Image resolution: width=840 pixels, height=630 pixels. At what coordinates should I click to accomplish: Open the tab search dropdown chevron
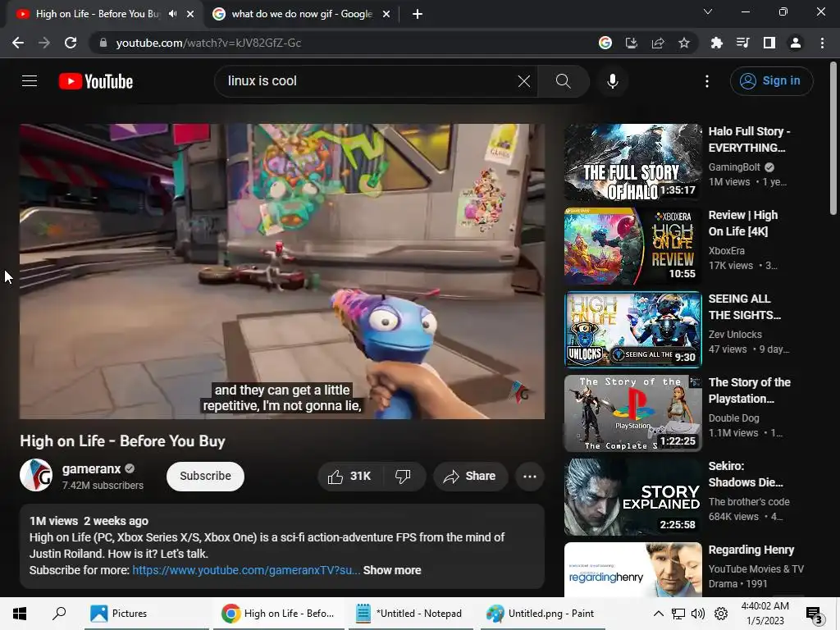point(708,11)
